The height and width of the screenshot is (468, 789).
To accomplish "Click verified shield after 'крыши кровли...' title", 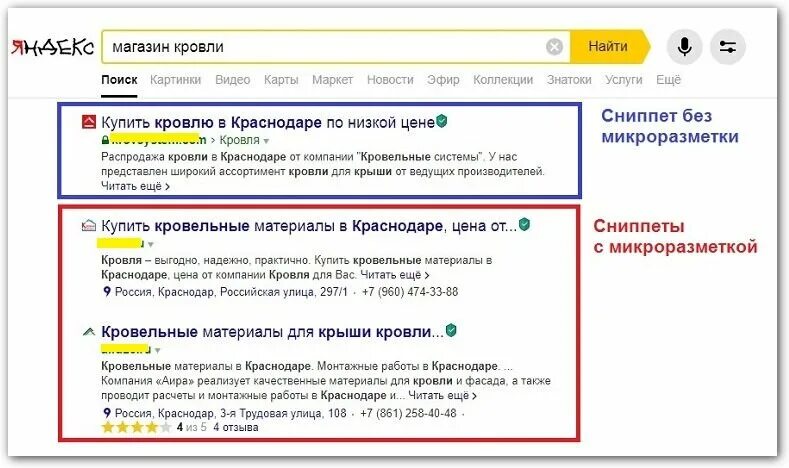I will pyautogui.click(x=451, y=330).
